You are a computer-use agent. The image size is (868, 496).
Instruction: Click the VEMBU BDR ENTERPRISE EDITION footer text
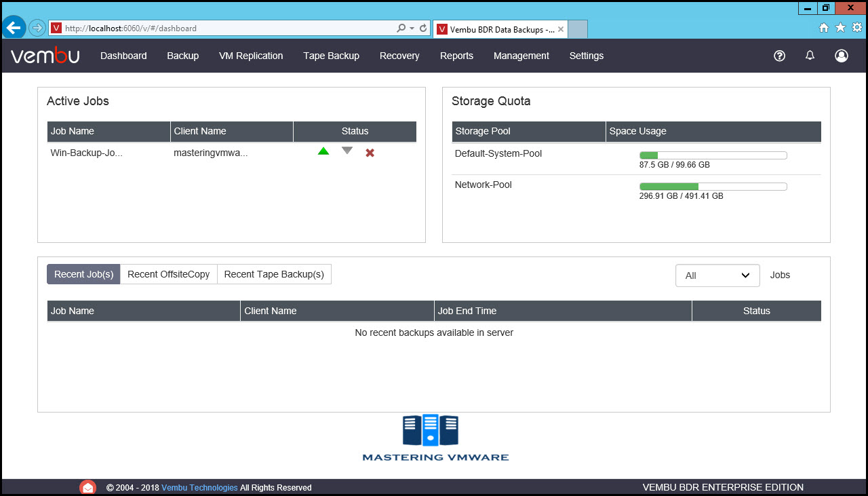pos(723,487)
